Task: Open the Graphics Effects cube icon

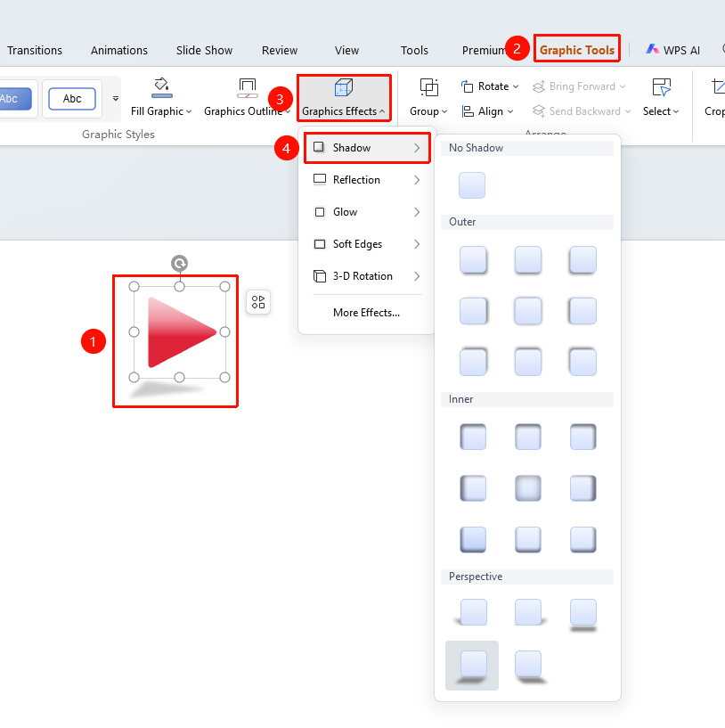Action: 344,87
